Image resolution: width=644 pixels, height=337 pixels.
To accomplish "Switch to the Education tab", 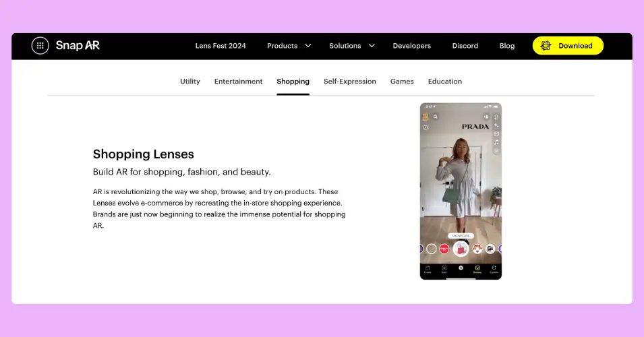I will pos(445,82).
